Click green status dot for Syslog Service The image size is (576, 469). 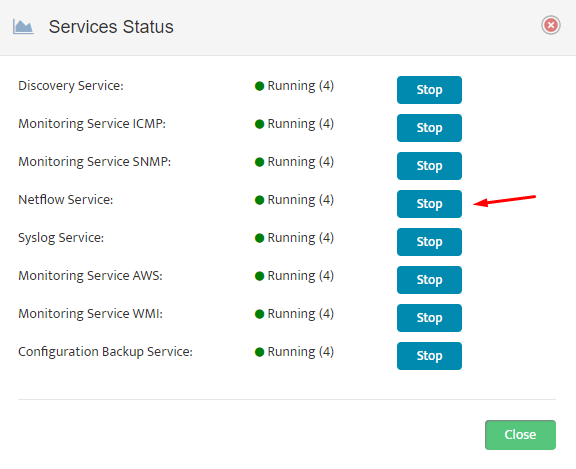tap(259, 238)
